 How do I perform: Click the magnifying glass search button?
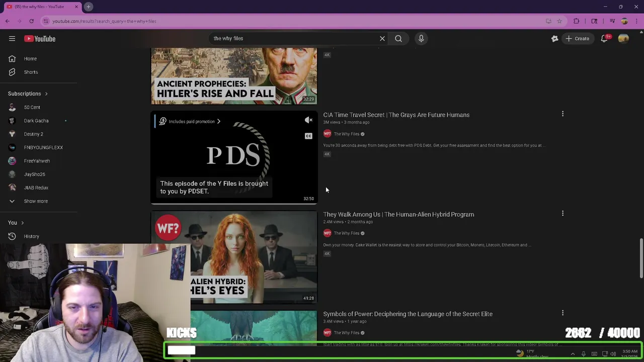(x=398, y=38)
